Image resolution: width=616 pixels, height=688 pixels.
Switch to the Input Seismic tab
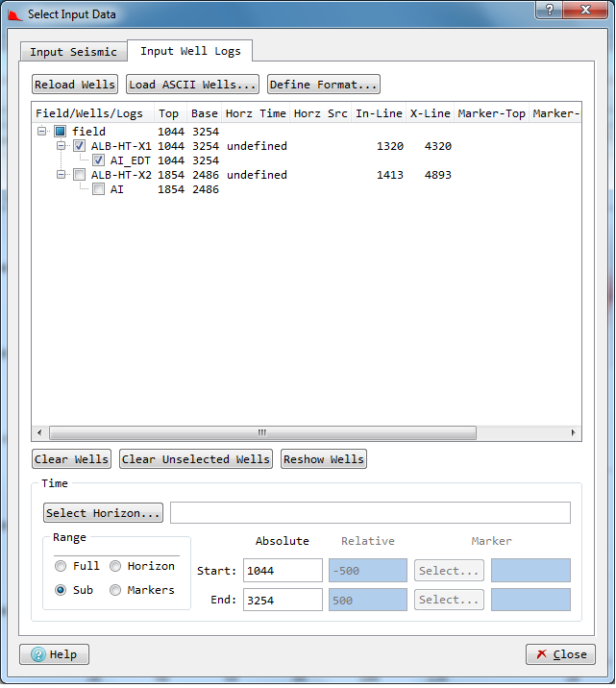[x=74, y=52]
